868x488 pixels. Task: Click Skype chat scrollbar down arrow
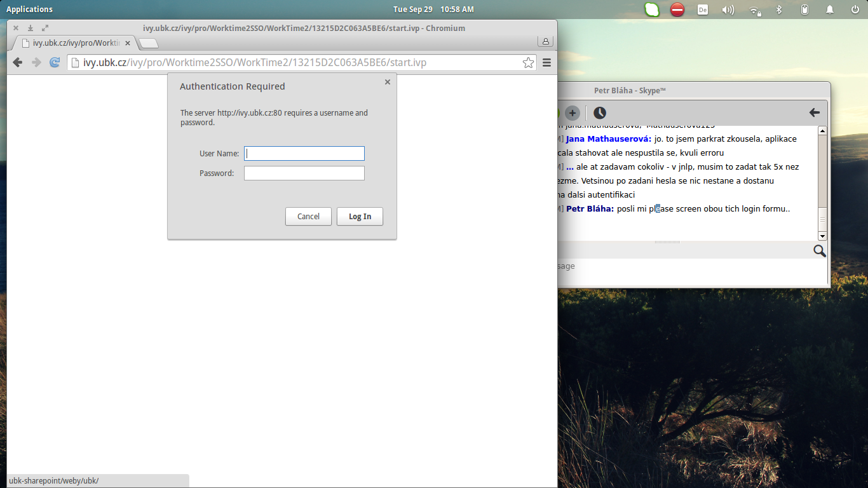pos(822,236)
